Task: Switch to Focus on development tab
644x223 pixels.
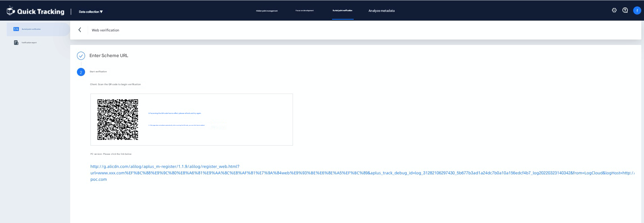Action: pyautogui.click(x=304, y=10)
